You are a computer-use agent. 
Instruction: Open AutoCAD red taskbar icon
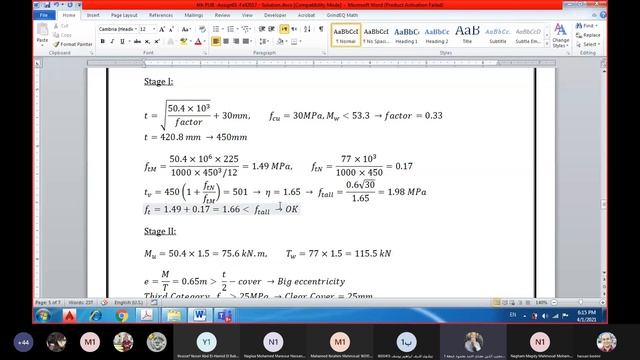point(69,316)
